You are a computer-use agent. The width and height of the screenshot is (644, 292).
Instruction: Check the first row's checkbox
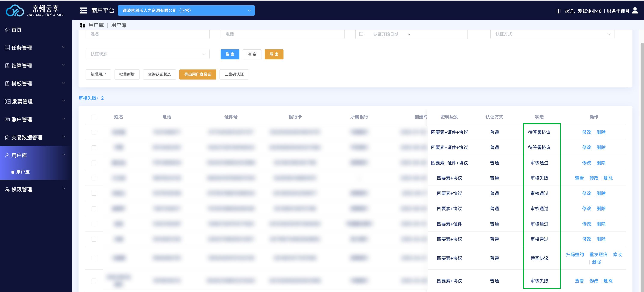pyautogui.click(x=94, y=132)
